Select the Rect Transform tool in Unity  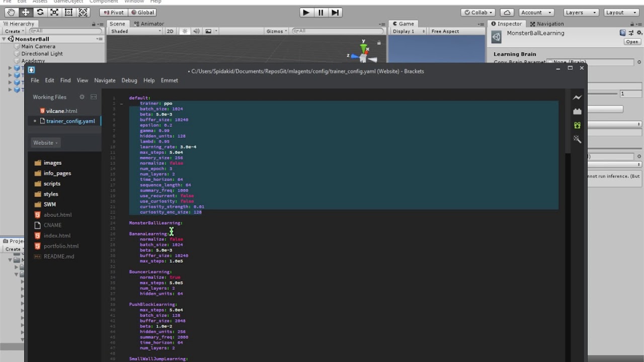[69, 12]
